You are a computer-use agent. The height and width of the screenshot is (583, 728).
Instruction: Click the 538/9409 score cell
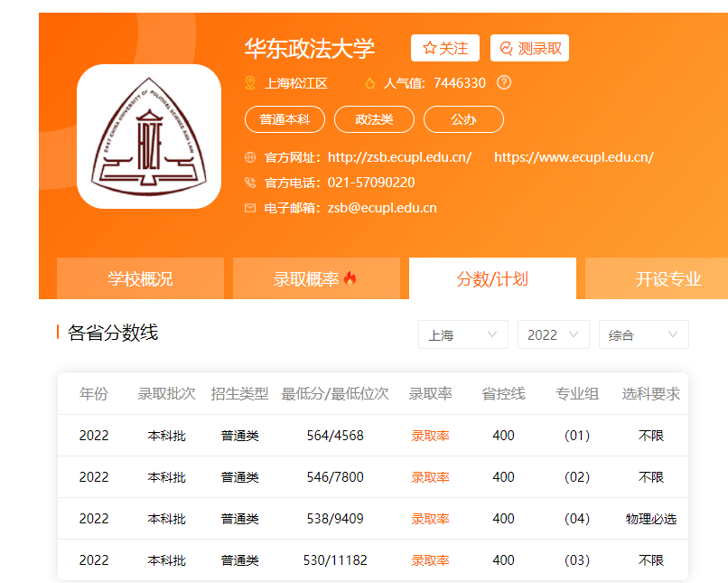click(x=335, y=519)
